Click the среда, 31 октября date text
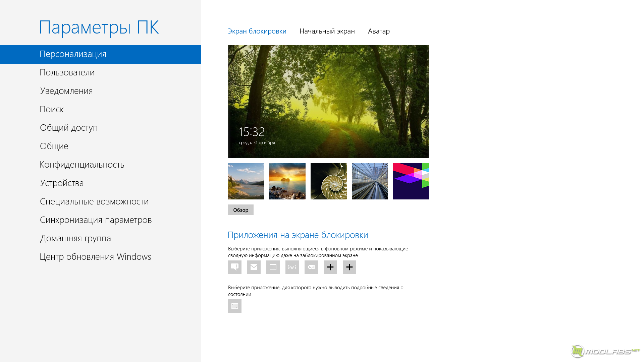The image size is (644, 362). [x=257, y=143]
